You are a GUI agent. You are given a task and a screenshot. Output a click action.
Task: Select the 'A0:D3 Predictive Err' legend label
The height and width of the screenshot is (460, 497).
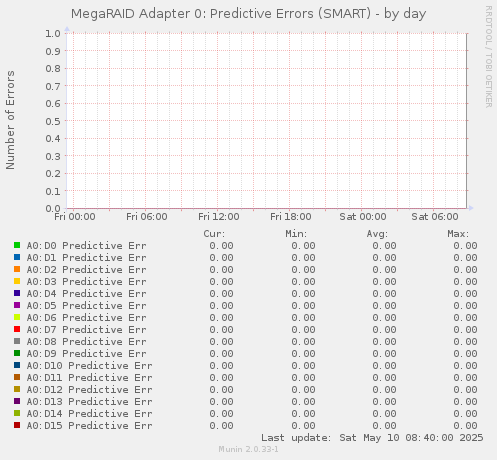point(86,282)
